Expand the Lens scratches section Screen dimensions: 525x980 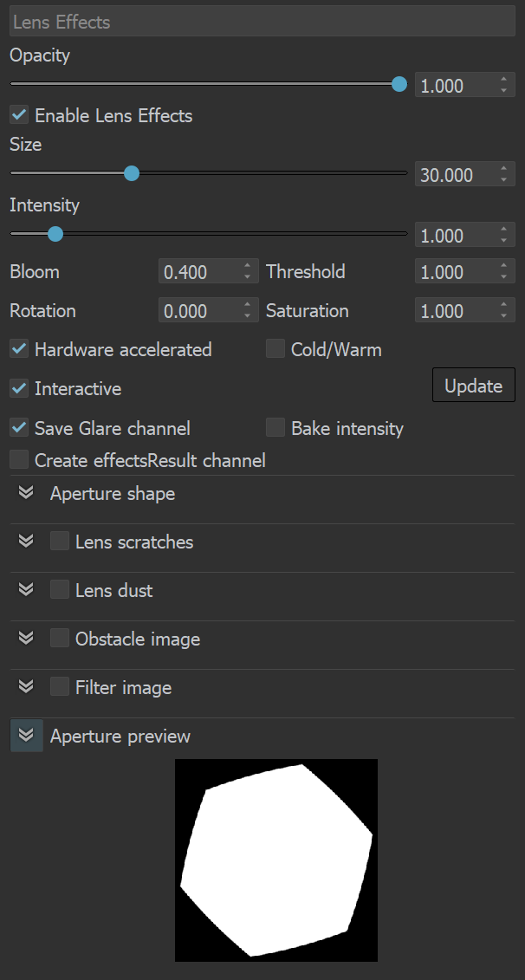25,541
